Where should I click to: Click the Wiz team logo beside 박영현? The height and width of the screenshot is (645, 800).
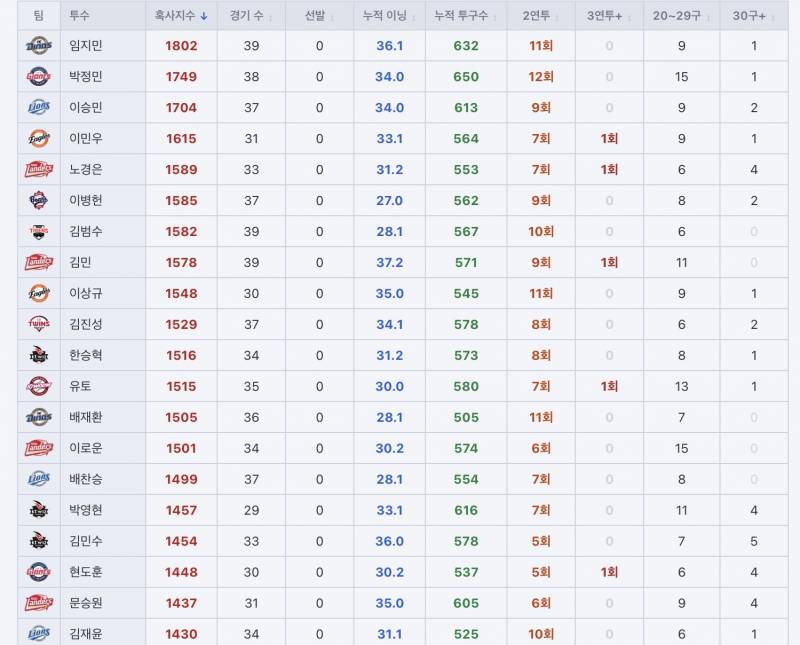click(39, 510)
